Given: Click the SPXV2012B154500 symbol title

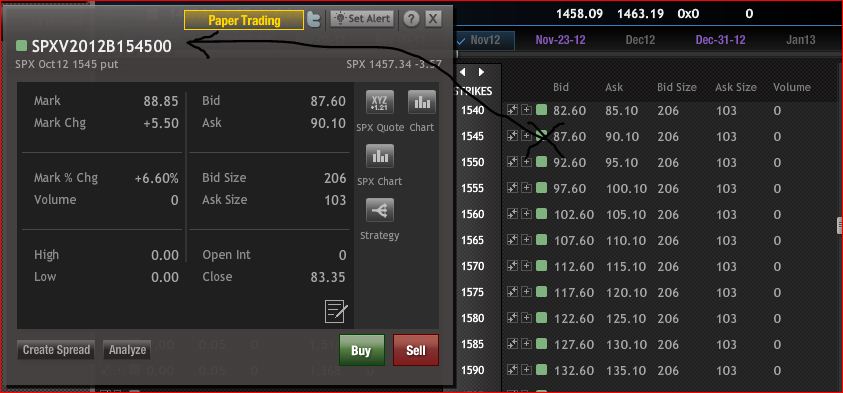Looking at the screenshot, I should (x=102, y=47).
